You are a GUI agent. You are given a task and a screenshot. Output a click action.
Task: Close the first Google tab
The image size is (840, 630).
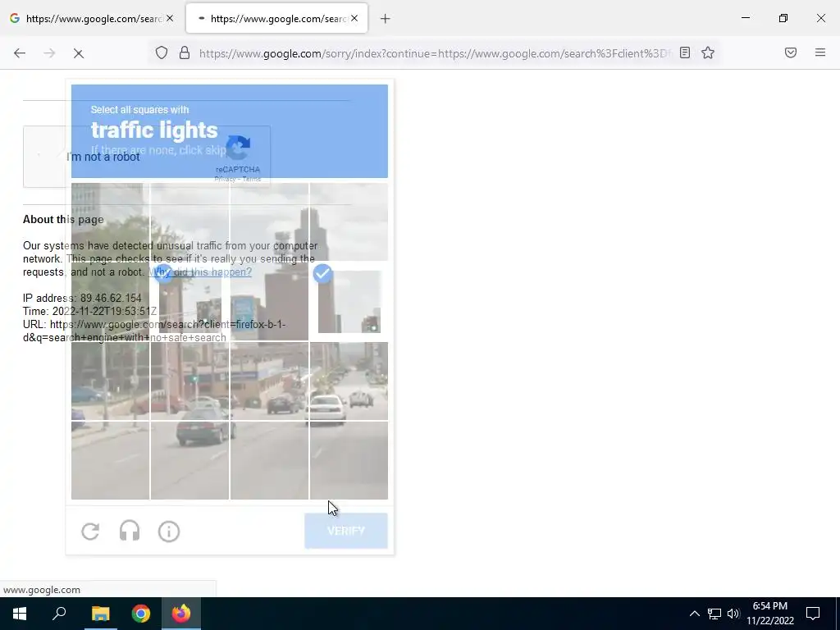click(x=169, y=18)
